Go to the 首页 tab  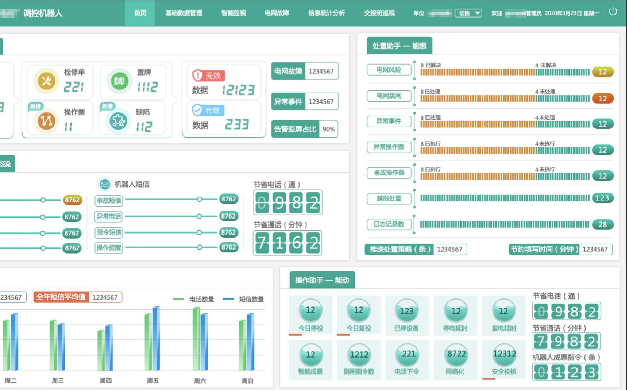pos(140,13)
